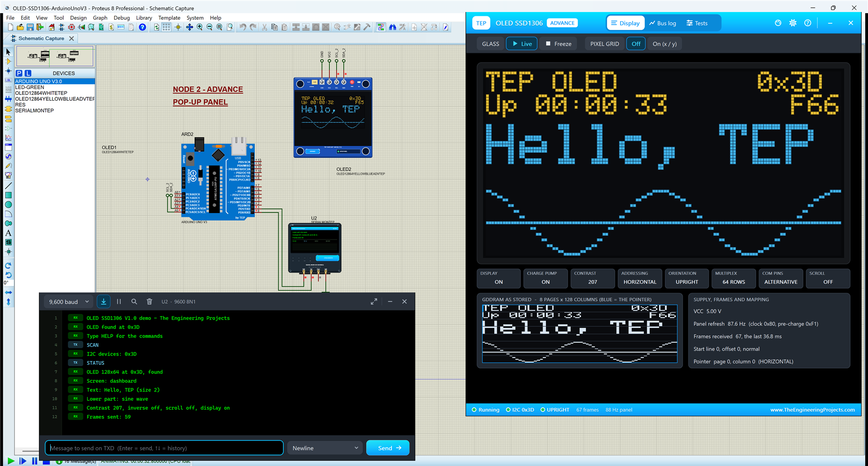
Task: Pause the serial monitor log
Action: coord(119,302)
